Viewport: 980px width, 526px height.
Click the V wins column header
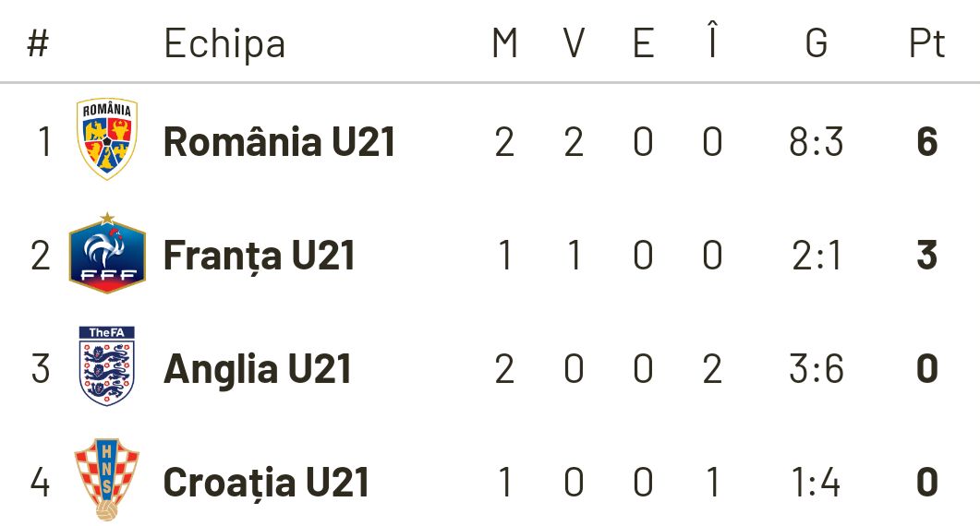[574, 43]
